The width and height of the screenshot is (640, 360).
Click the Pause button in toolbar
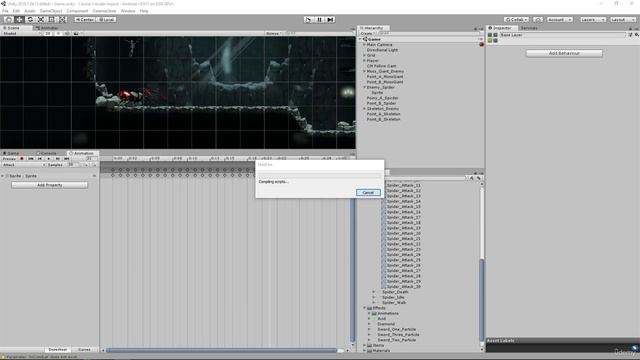320,19
